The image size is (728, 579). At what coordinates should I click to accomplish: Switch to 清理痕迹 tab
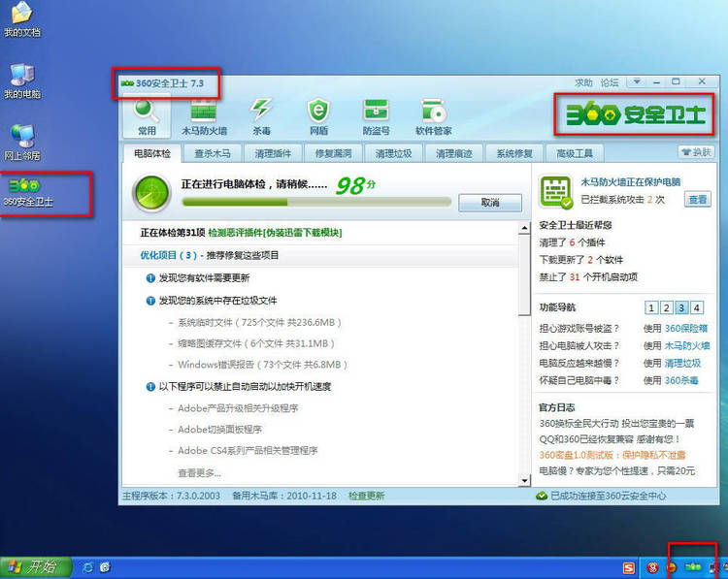tap(454, 153)
